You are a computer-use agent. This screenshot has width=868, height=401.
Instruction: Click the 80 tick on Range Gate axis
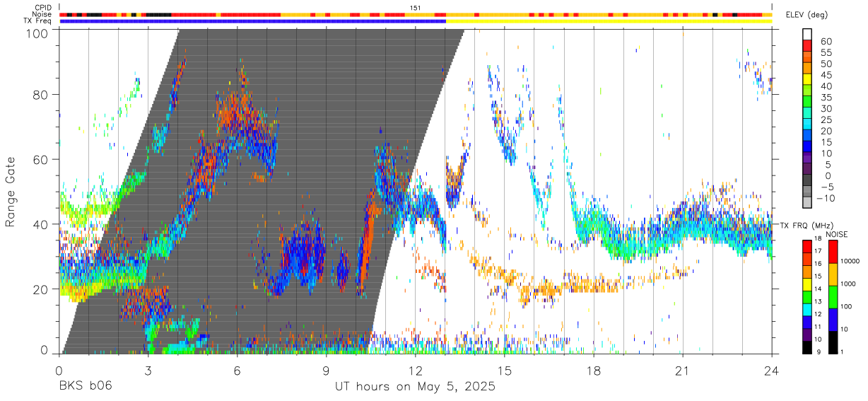click(41, 95)
